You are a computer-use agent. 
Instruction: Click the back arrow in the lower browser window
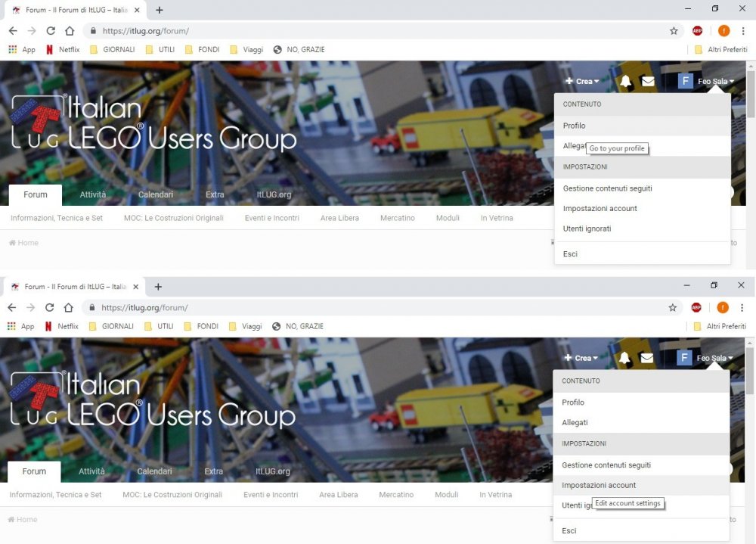tap(12, 307)
